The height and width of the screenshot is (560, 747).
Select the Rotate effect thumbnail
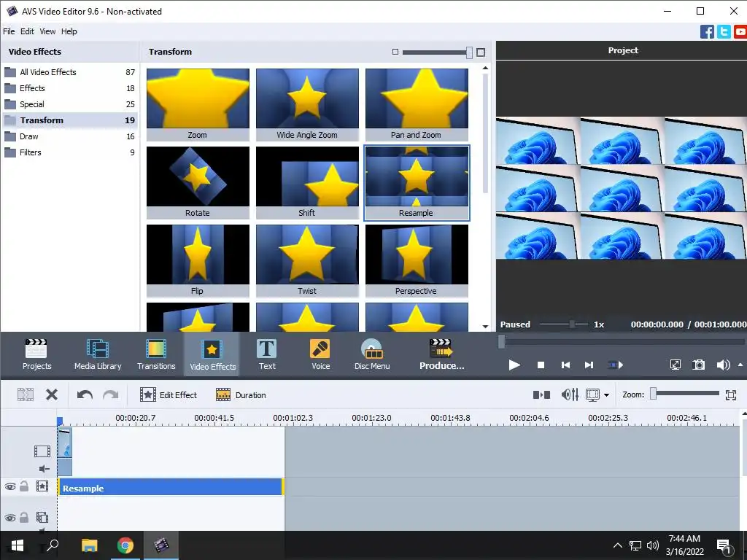coord(198,183)
